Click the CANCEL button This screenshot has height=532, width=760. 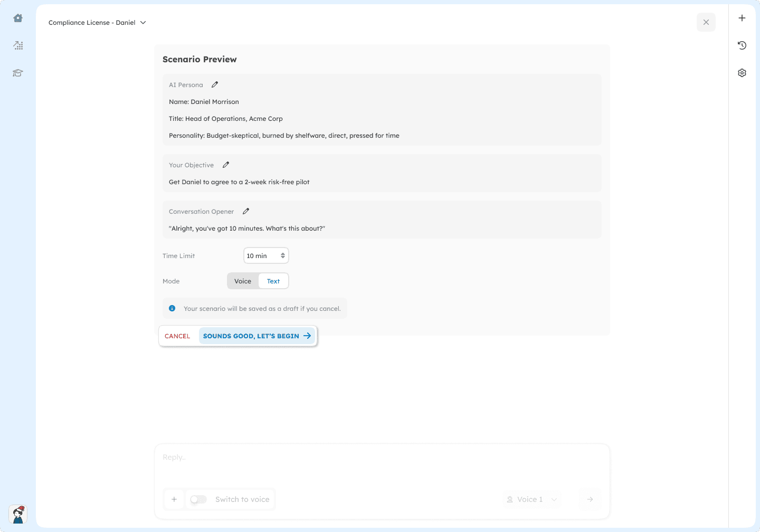(177, 336)
